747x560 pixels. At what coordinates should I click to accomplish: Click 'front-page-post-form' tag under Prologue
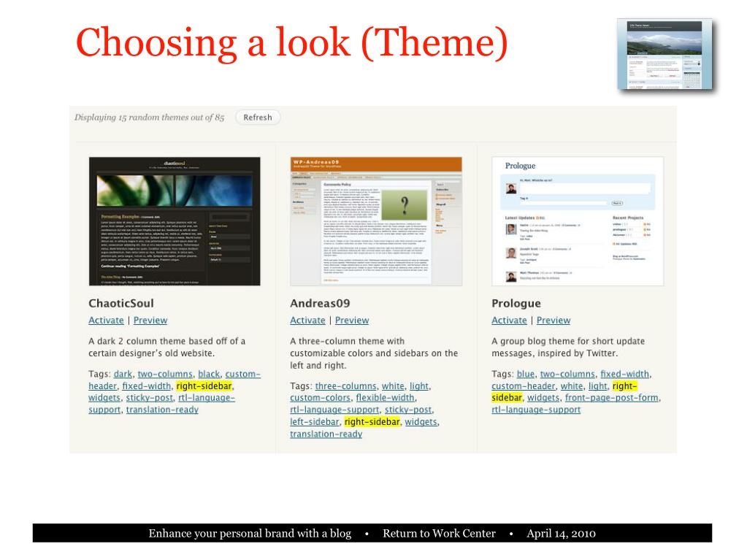[x=612, y=398]
